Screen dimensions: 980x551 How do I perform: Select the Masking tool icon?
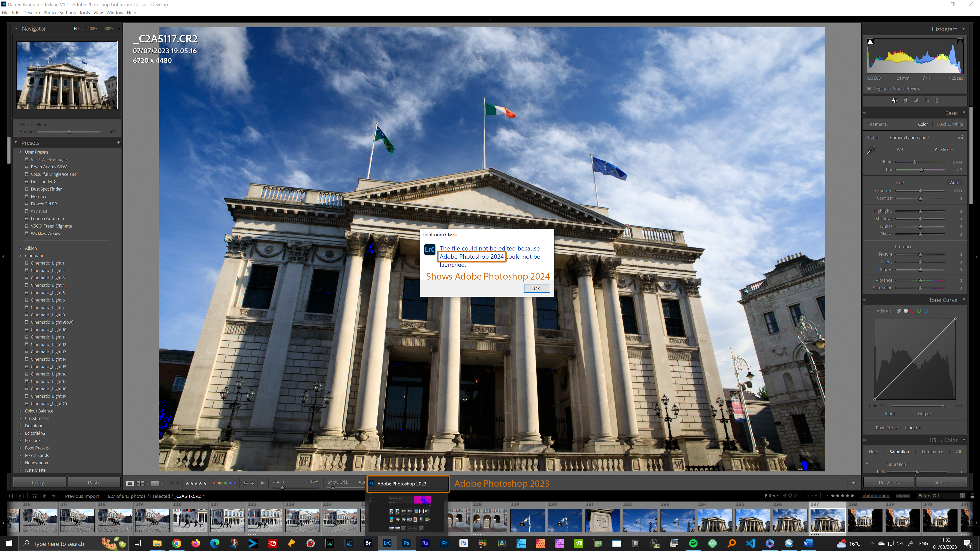point(937,101)
